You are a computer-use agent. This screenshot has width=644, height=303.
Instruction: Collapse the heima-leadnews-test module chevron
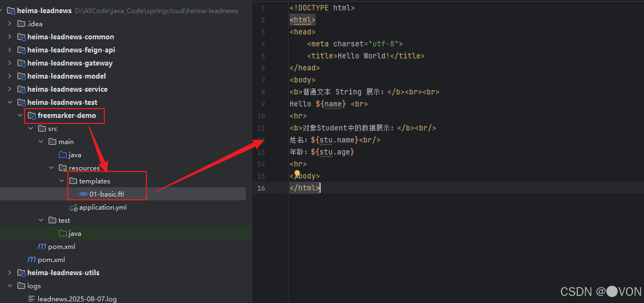click(10, 102)
